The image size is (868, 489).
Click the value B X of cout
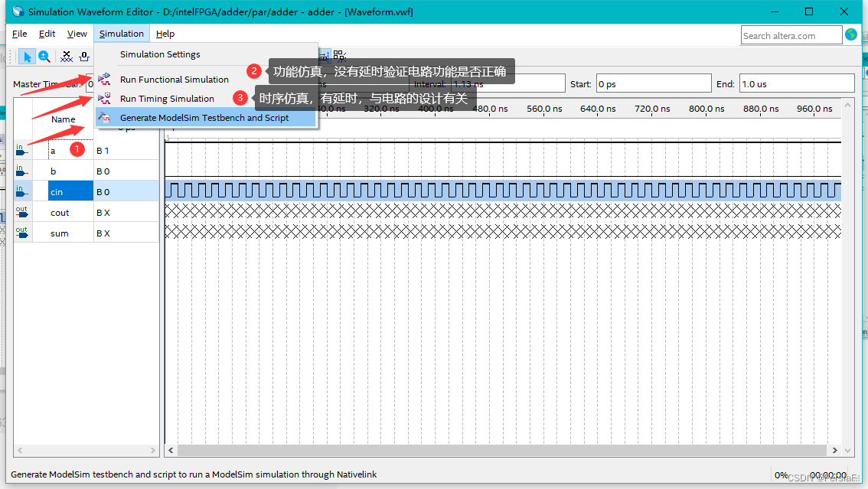[103, 213]
